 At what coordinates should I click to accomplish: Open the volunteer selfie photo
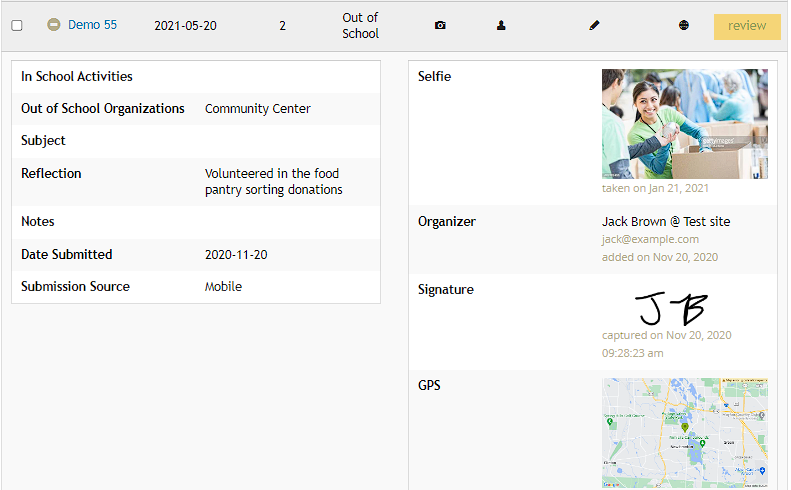coord(684,123)
